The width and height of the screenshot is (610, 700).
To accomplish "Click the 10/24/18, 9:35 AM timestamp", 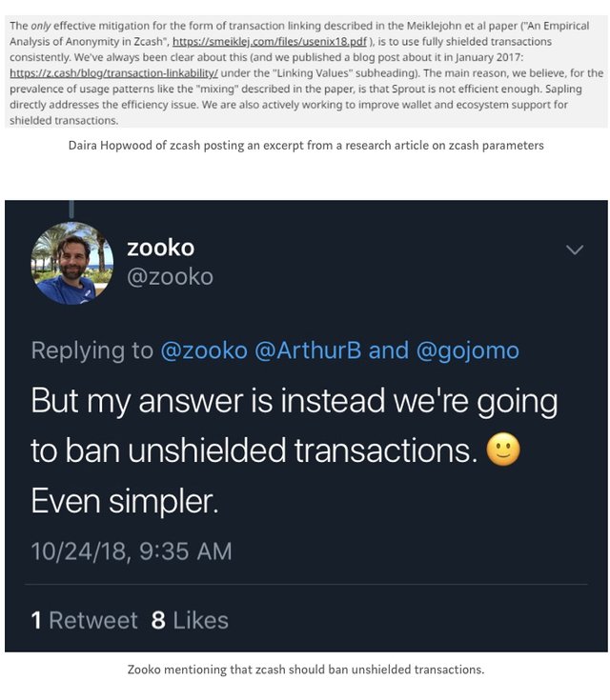I will point(131,551).
